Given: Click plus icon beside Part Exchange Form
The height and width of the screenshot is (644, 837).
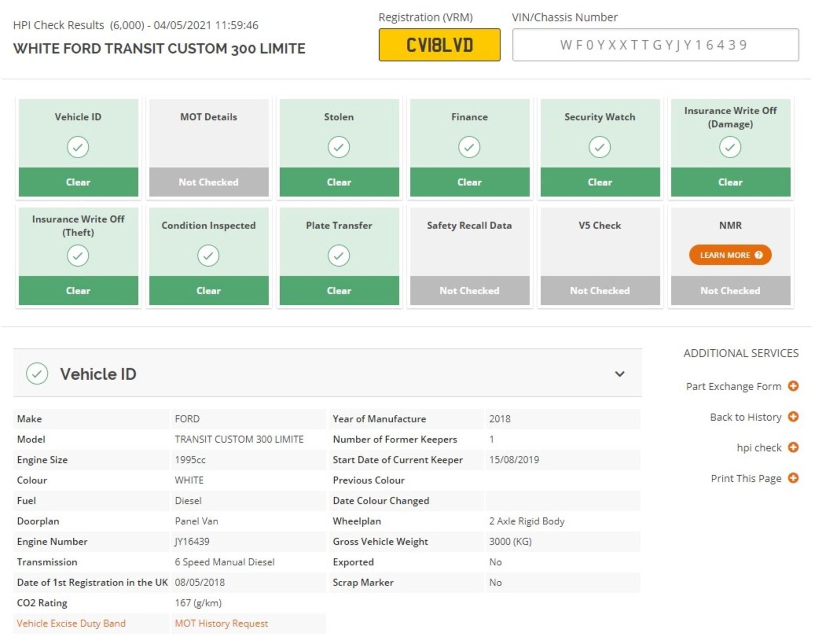Looking at the screenshot, I should pyautogui.click(x=793, y=386).
